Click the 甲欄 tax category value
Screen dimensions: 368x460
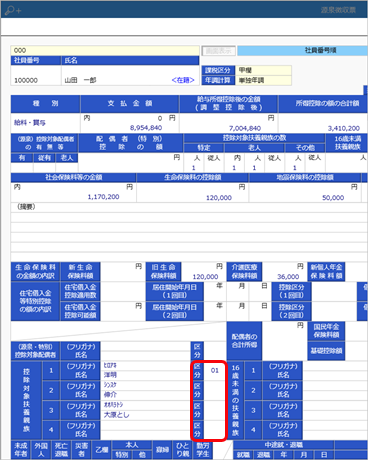tap(263, 70)
